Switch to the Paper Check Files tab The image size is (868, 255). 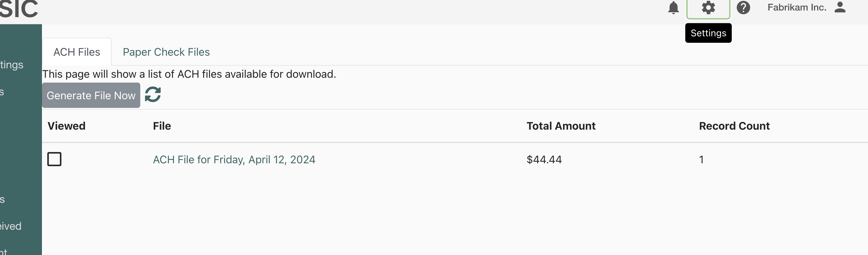click(166, 52)
